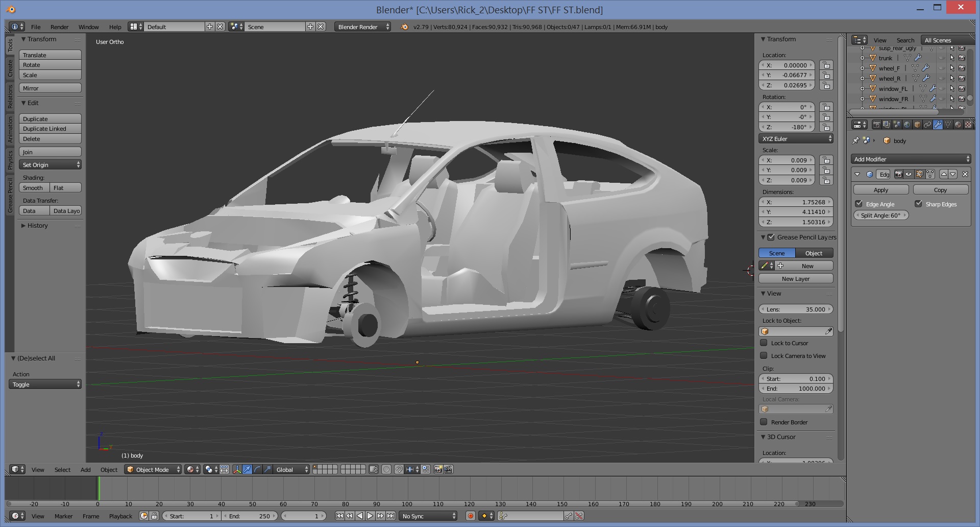Select the rotate manipulator arc icon
Image resolution: width=980 pixels, height=527 pixels.
click(257, 469)
